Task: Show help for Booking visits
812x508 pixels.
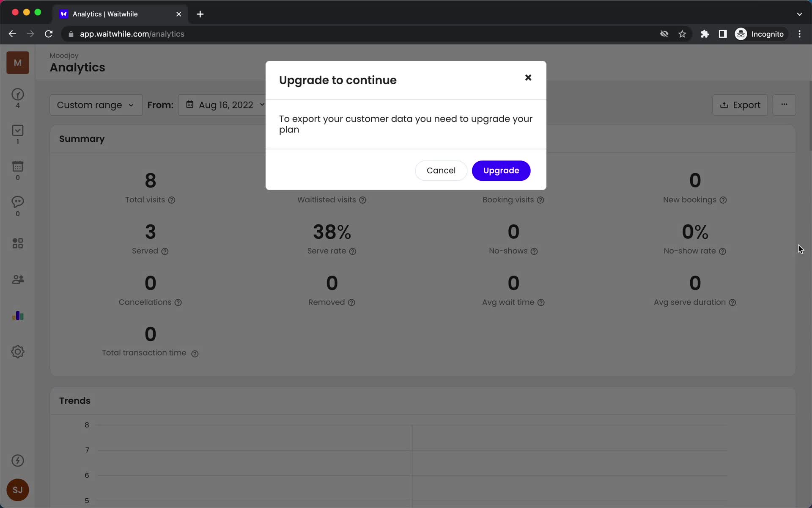Action: click(540, 200)
